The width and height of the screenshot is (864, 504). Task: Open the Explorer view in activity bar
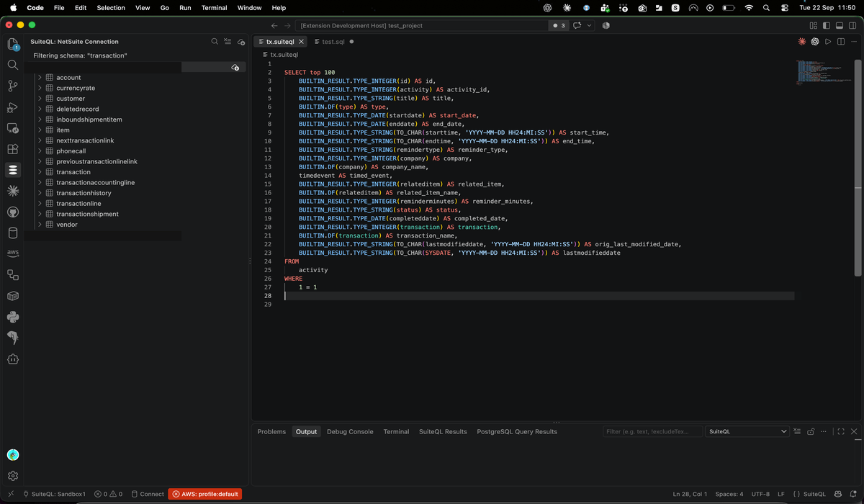[x=13, y=44]
